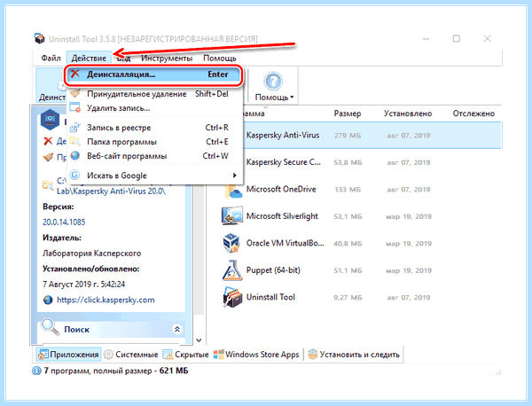Sort by the Отслежено column header

click(473, 113)
